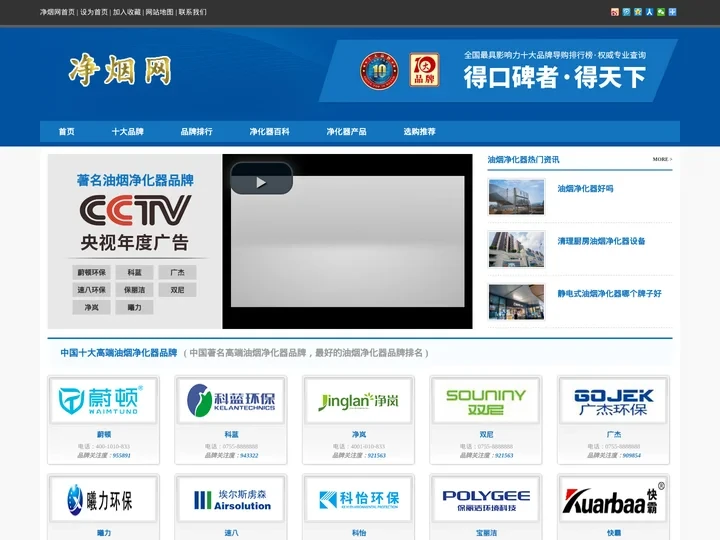Click the blue more-share plus icon
This screenshot has height=540, width=720.
coord(672,12)
